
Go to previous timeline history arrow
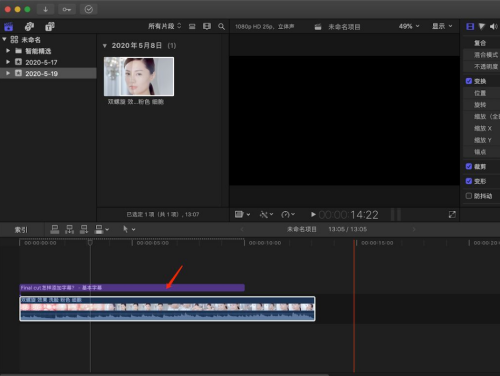242,229
